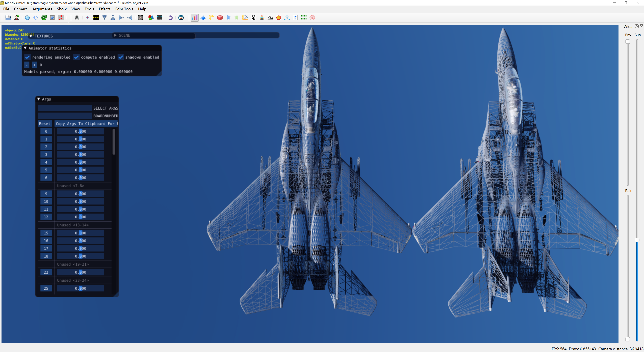Click the Args panel vertical scrollbar

pyautogui.click(x=114, y=142)
